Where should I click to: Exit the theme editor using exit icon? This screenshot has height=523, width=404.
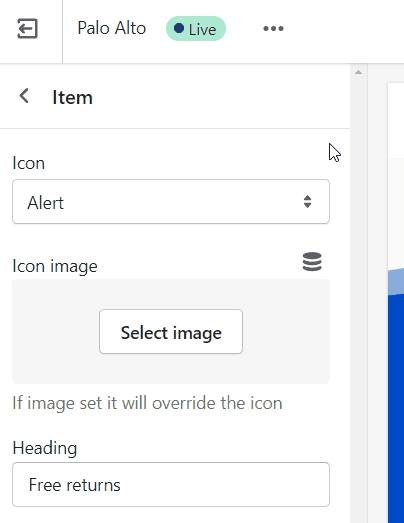(27, 29)
